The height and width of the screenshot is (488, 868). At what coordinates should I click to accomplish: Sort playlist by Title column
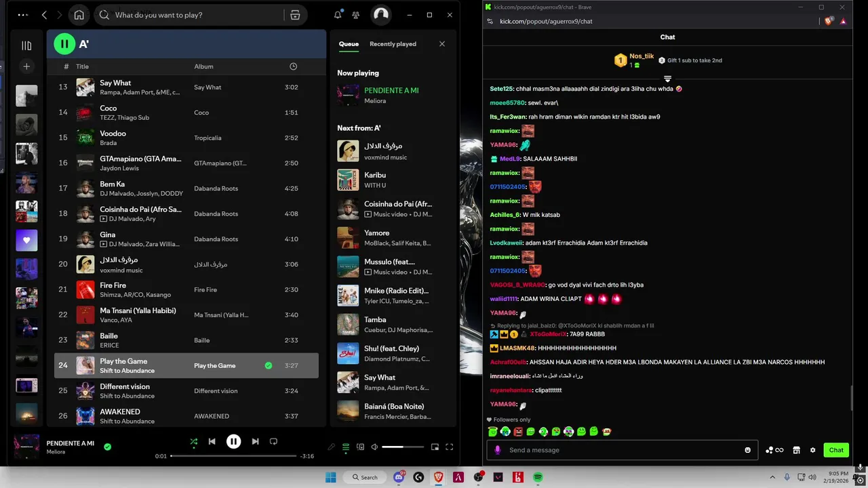(x=82, y=66)
